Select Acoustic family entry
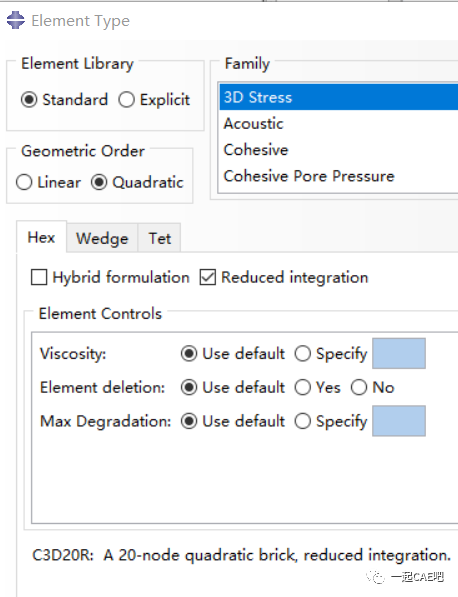The image size is (458, 597). pos(339,124)
